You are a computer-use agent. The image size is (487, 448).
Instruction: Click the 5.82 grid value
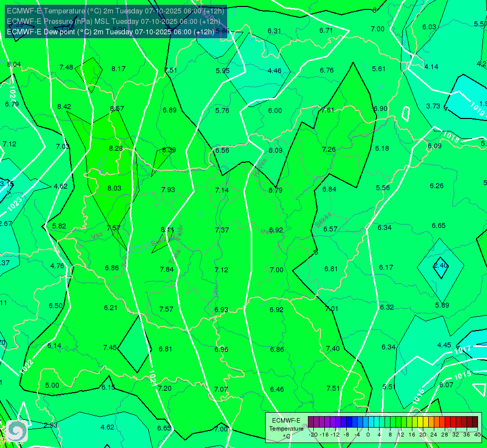[x=59, y=226]
